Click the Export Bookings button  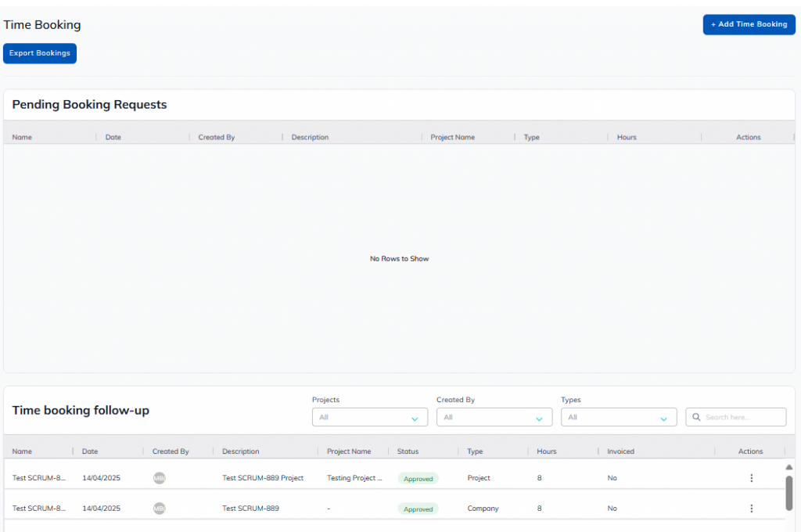[x=40, y=53]
